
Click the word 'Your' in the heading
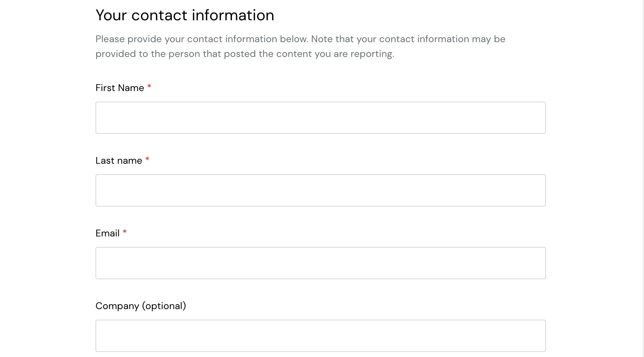111,15
